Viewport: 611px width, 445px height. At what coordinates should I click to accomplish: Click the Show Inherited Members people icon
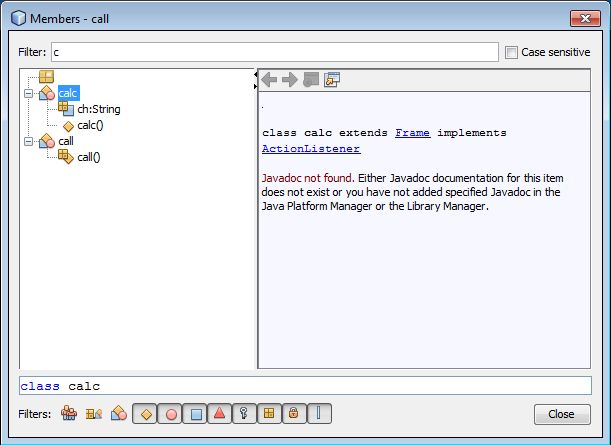click(x=69, y=413)
